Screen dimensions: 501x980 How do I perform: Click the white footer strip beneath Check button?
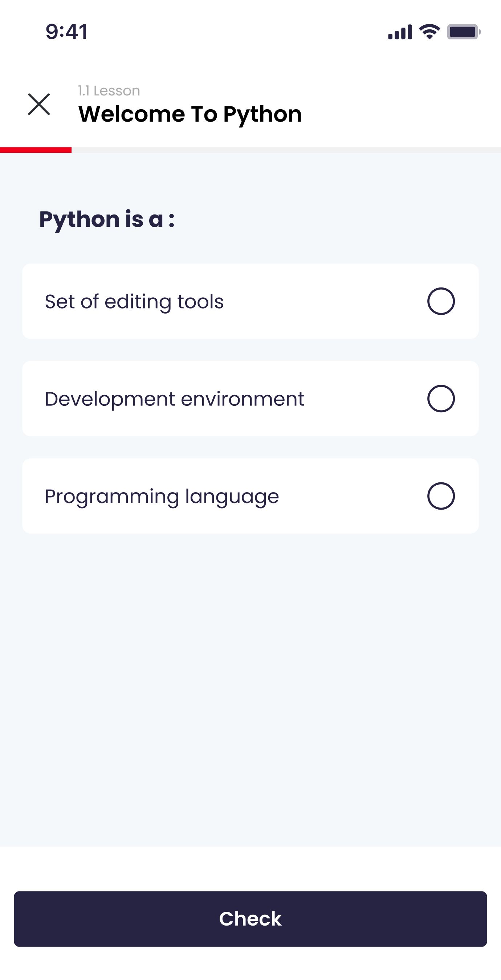tap(250, 964)
